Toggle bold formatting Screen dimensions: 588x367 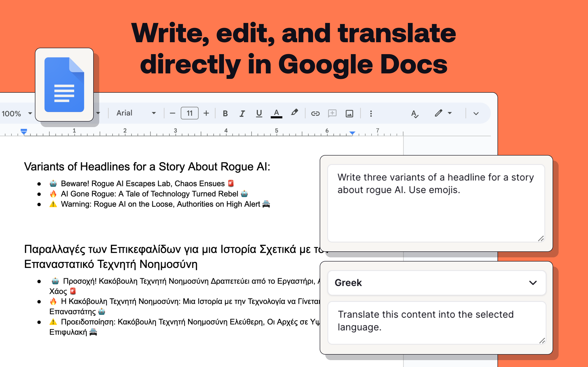pyautogui.click(x=225, y=113)
